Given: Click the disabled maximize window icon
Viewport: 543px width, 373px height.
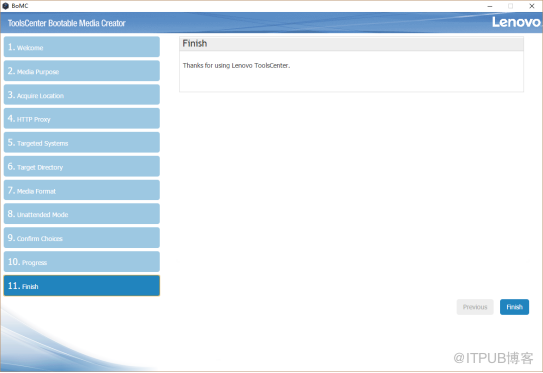Looking at the screenshot, I should pos(510,6).
